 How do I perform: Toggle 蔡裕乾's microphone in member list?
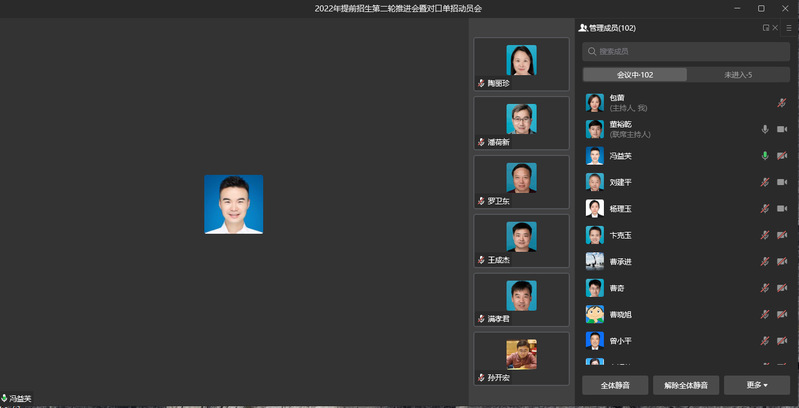coord(765,129)
